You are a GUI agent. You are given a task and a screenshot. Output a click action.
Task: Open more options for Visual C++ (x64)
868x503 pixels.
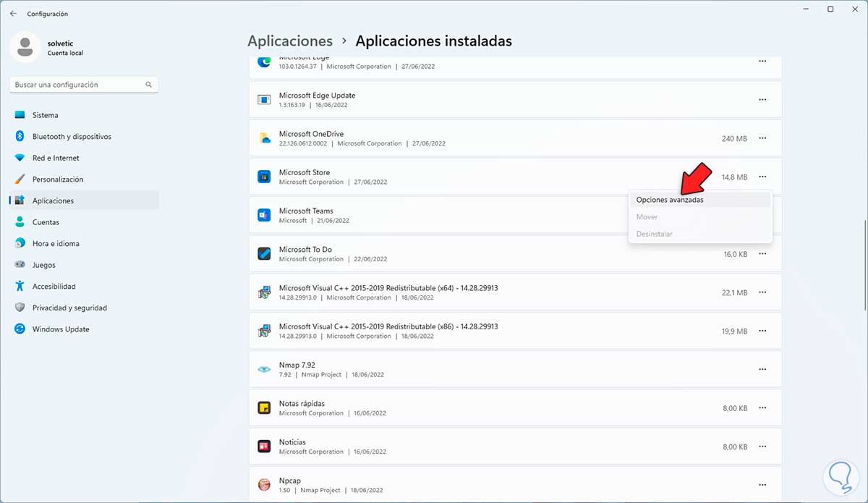(762, 292)
